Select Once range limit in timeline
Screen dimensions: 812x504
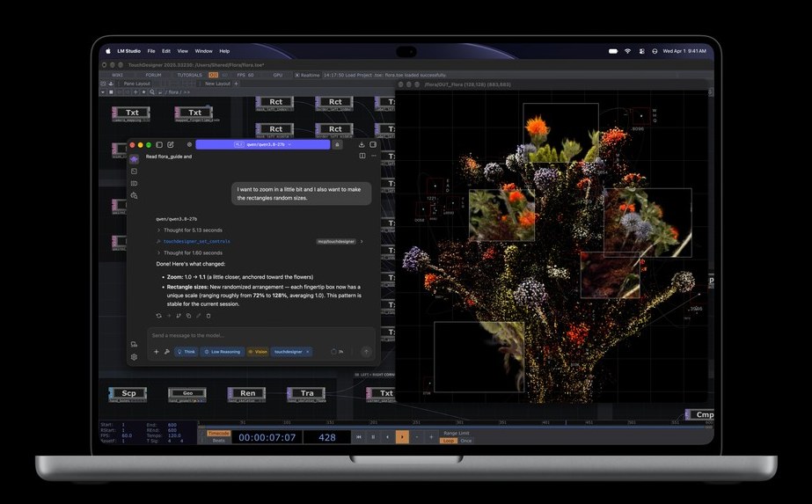466,441
